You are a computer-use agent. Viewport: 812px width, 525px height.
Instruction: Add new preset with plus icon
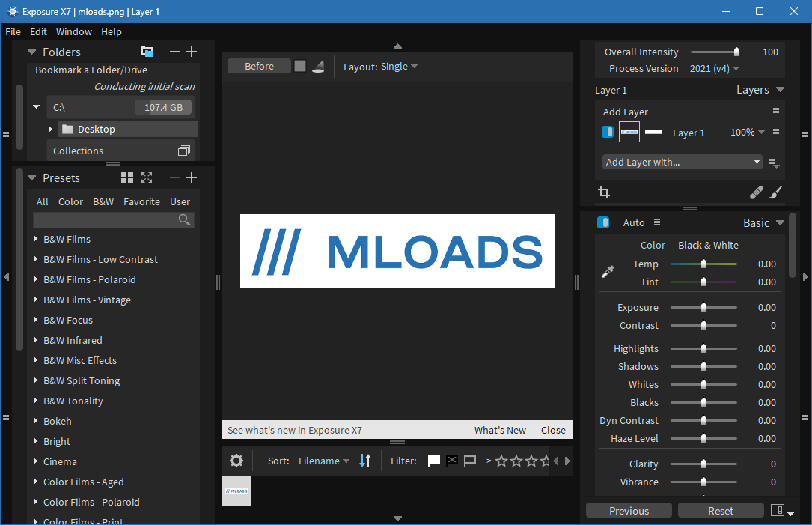[x=192, y=177]
